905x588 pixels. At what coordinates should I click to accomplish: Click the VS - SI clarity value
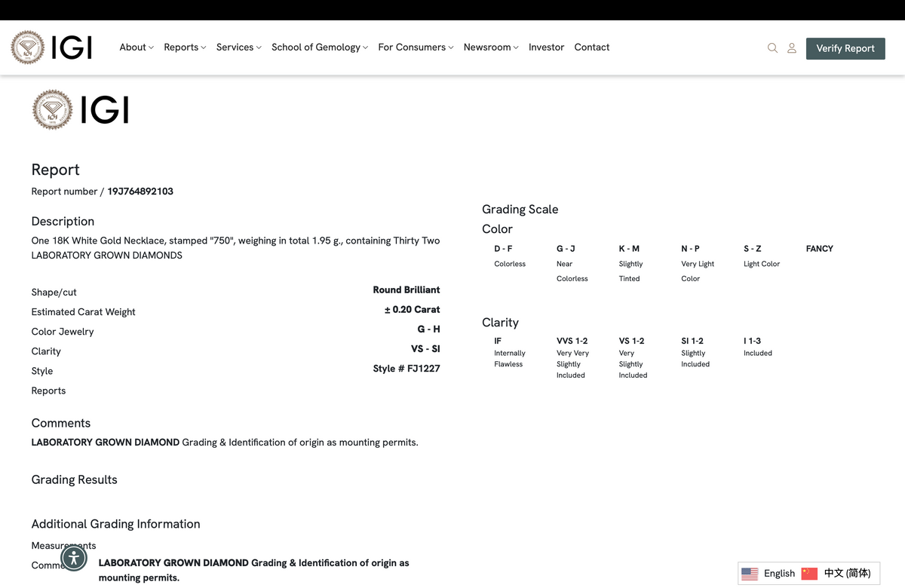tap(425, 349)
